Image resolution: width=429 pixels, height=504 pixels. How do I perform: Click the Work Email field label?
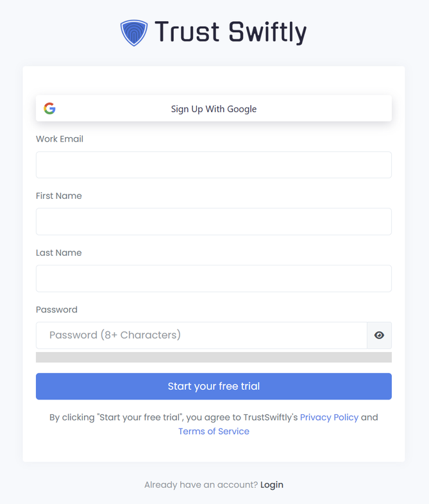point(60,139)
